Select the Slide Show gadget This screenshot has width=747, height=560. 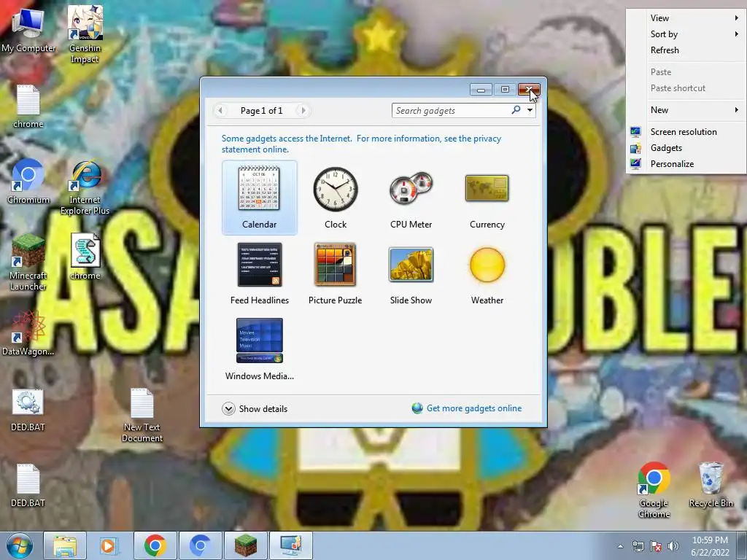pyautogui.click(x=411, y=273)
